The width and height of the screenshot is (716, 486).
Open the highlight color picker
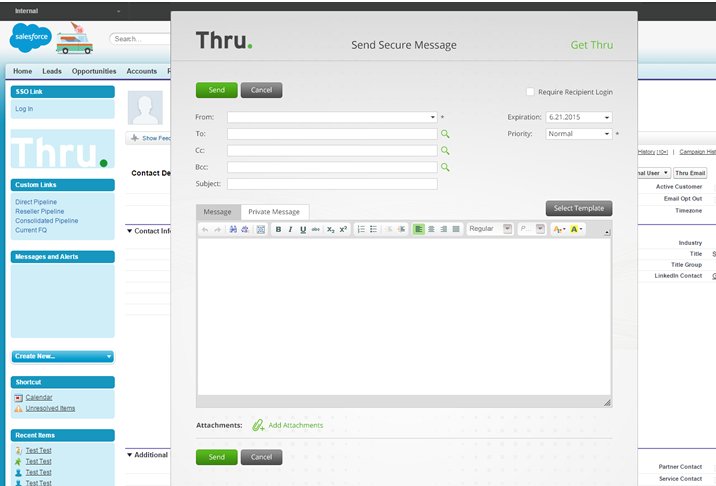coord(576,229)
